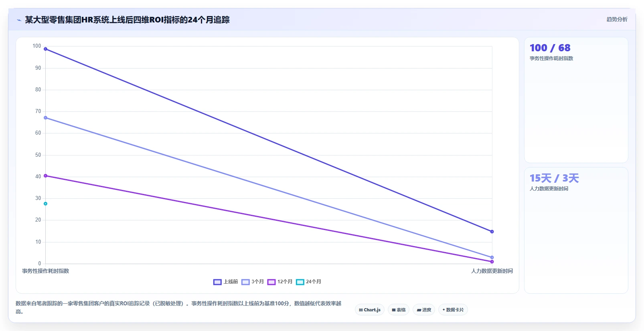
Task: Click the 人力数据更新时间 card caption
Action: pos(549,189)
